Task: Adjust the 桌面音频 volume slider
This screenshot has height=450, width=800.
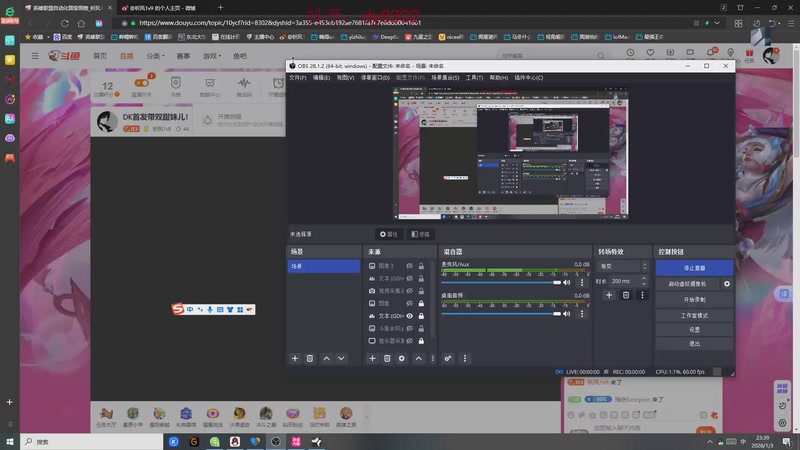Action: [x=502, y=314]
